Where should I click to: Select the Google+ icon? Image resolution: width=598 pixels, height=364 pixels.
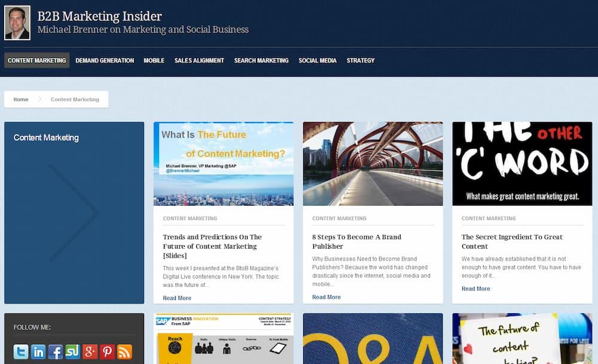[x=89, y=352]
